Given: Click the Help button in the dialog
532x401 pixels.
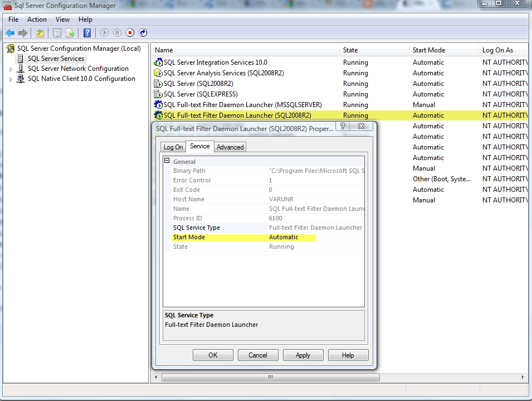Looking at the screenshot, I should point(348,355).
